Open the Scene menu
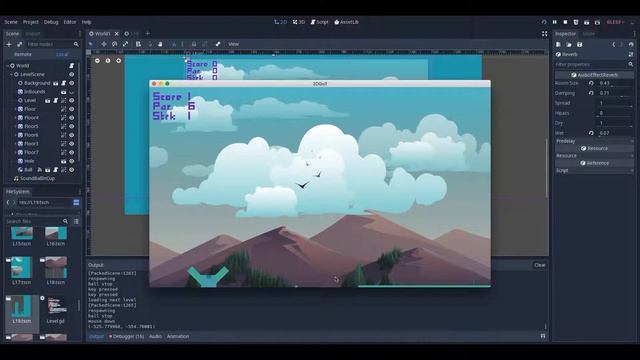This screenshot has width=640, height=360. (11, 22)
